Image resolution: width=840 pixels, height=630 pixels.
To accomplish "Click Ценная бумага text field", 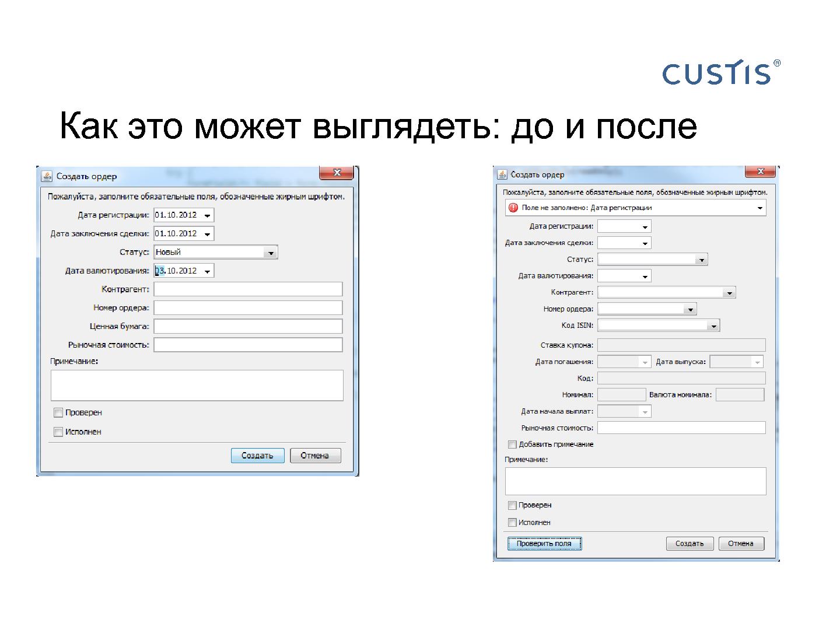I will pyautogui.click(x=248, y=327).
